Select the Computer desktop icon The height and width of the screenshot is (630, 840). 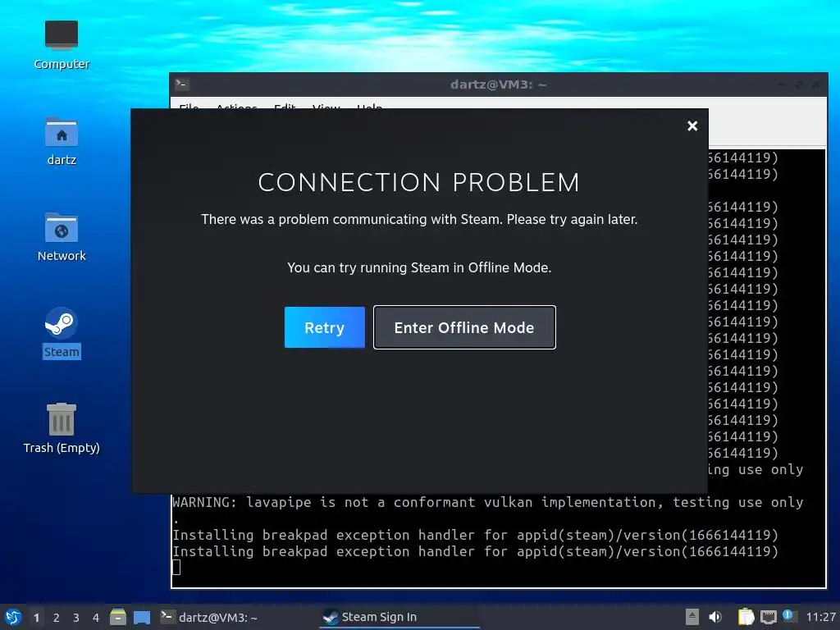[x=62, y=45]
